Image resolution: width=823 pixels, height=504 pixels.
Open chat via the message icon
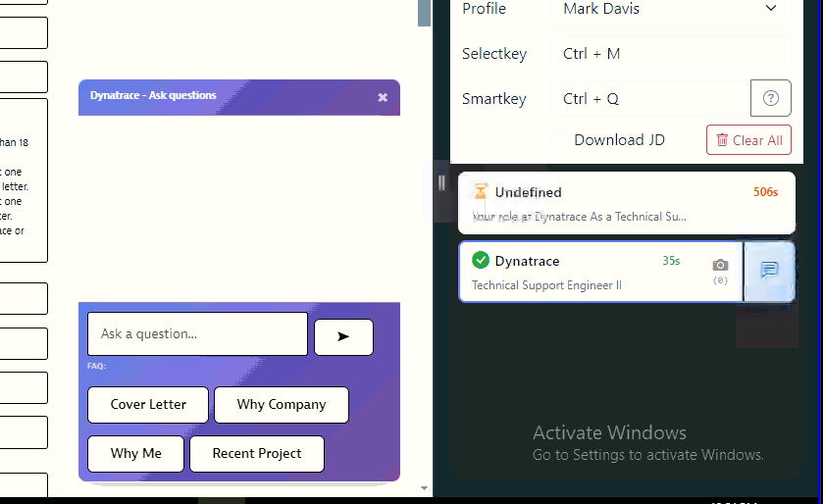[769, 271]
